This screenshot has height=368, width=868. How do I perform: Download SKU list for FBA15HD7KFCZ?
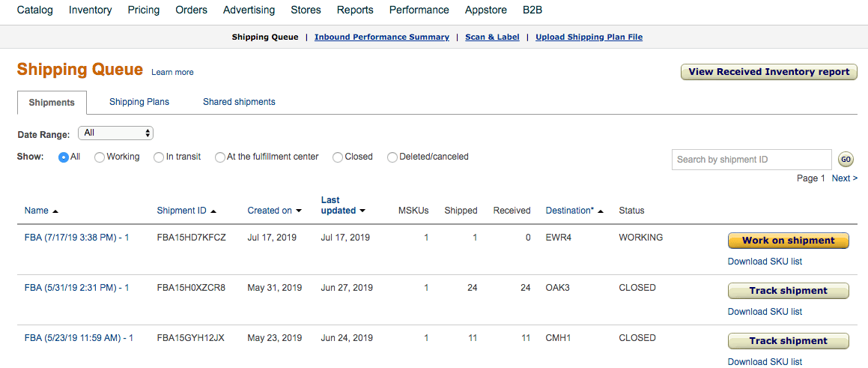tap(765, 262)
